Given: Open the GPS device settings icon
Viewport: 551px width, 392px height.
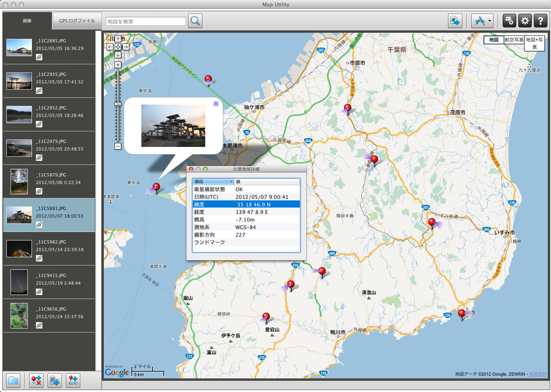Looking at the screenshot, I should point(509,20).
